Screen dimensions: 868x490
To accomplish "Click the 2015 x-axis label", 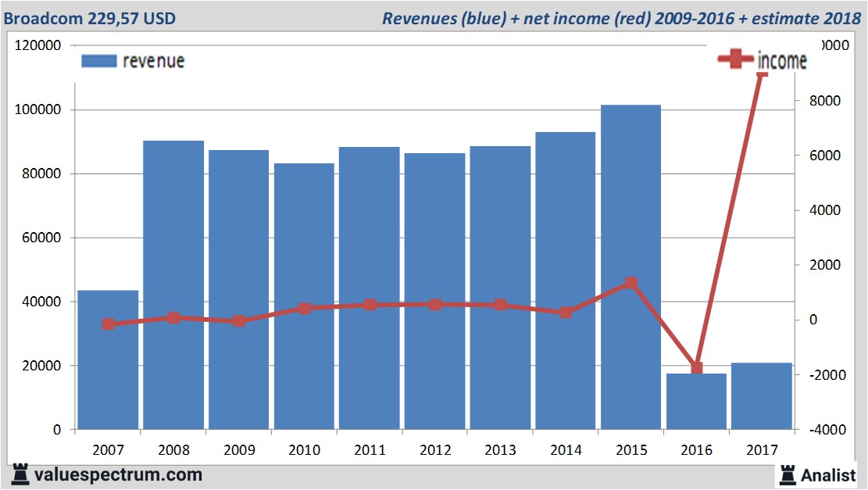I will 631,449.
